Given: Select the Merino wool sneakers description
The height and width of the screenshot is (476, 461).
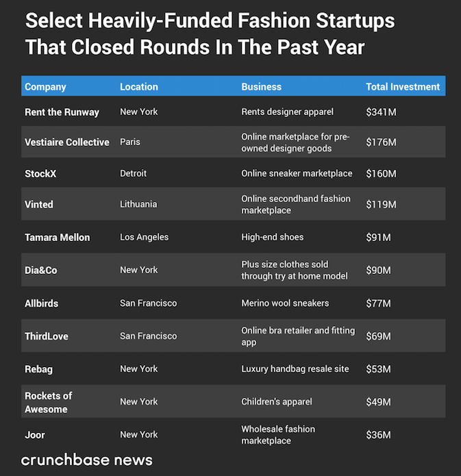Looking at the screenshot, I should coord(285,303).
